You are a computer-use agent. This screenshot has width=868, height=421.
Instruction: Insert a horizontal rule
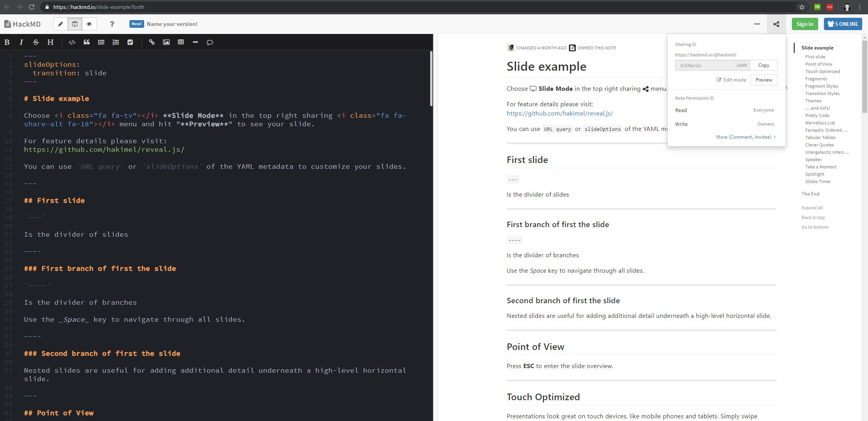click(195, 42)
